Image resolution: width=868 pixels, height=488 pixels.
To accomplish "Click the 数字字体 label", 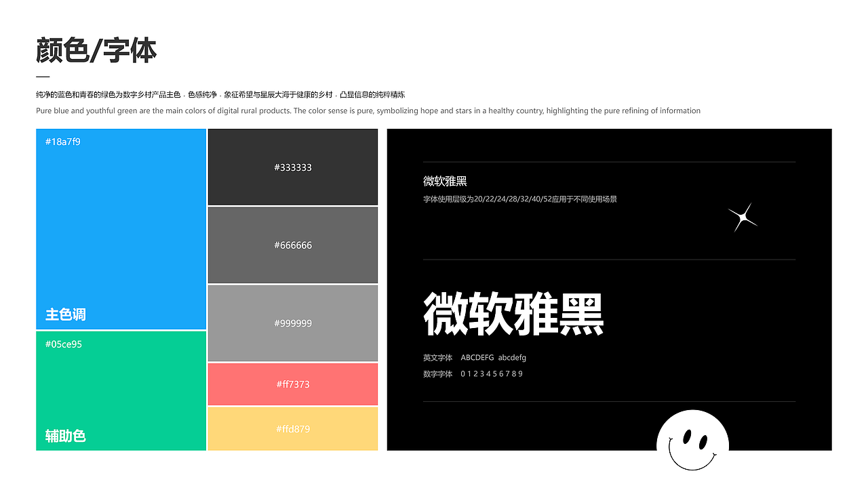I will point(437,373).
